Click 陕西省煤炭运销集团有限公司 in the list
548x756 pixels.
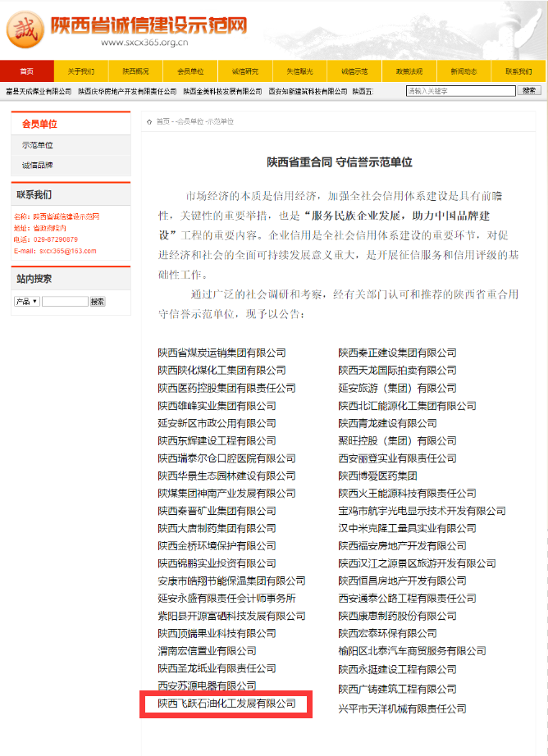coord(221,353)
